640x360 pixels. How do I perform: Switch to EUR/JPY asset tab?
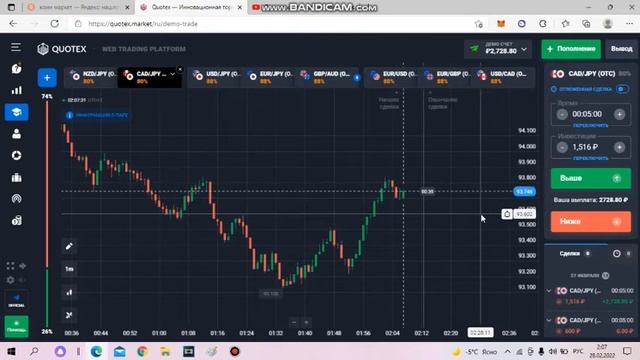click(x=269, y=77)
